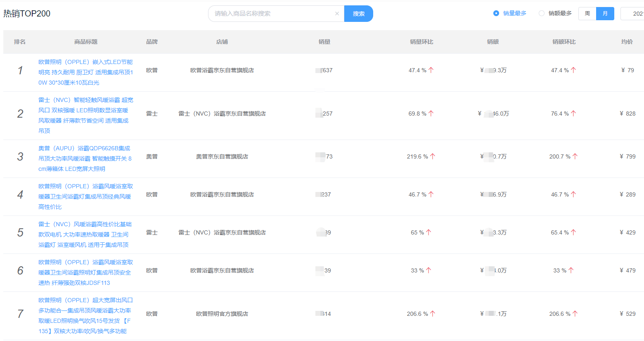Click the 销额环比 column header
644x341 pixels.
(564, 42)
